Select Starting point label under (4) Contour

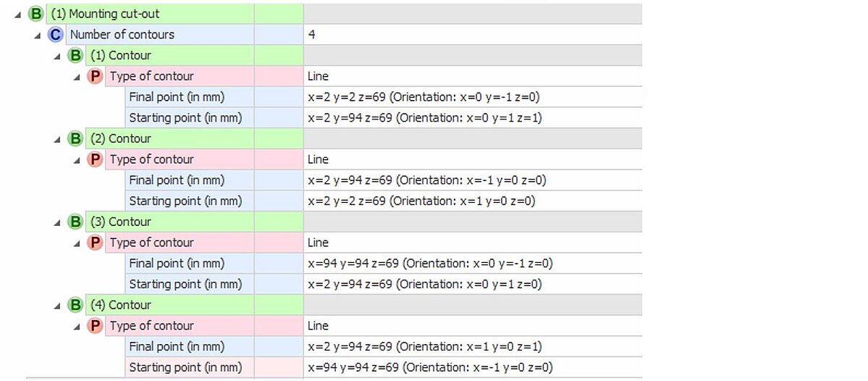[x=185, y=367]
